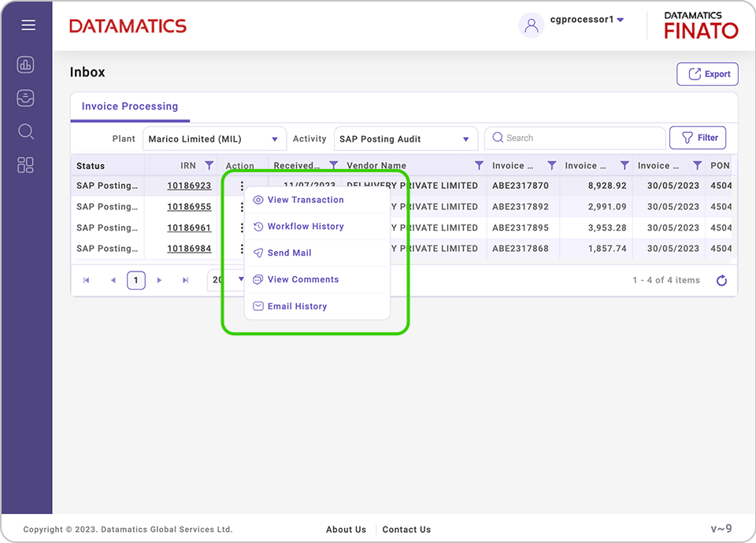Open the three-dot action menu for invoice 10186955
The height and width of the screenshot is (543, 756).
[242, 206]
